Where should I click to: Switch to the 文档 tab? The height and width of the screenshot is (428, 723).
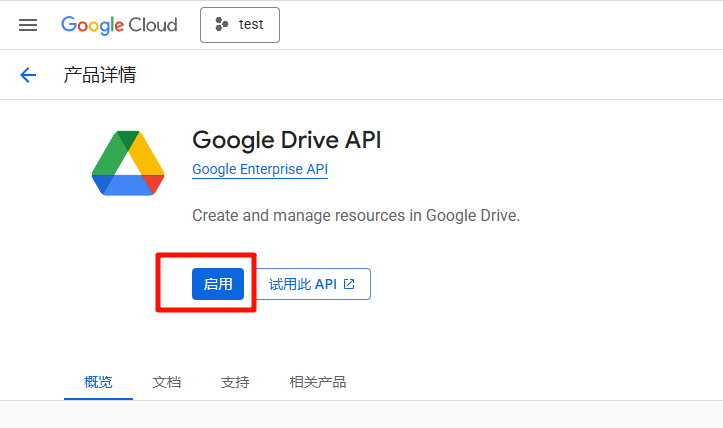point(167,382)
